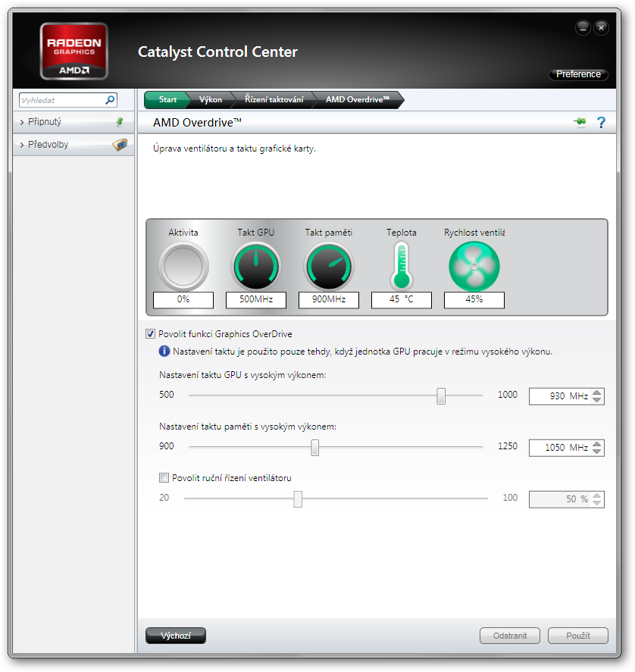
Task: Open the Preference menu
Action: tap(578, 74)
